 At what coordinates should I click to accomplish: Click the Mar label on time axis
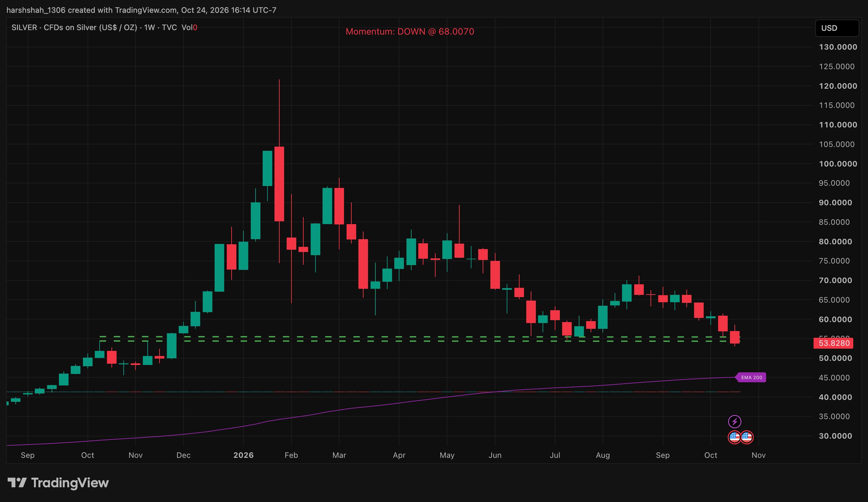point(339,455)
